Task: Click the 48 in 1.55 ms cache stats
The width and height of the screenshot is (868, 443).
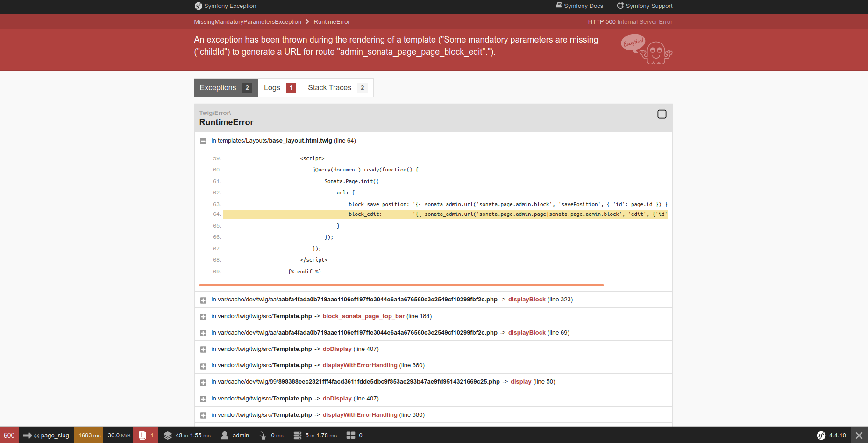Action: tap(193, 436)
